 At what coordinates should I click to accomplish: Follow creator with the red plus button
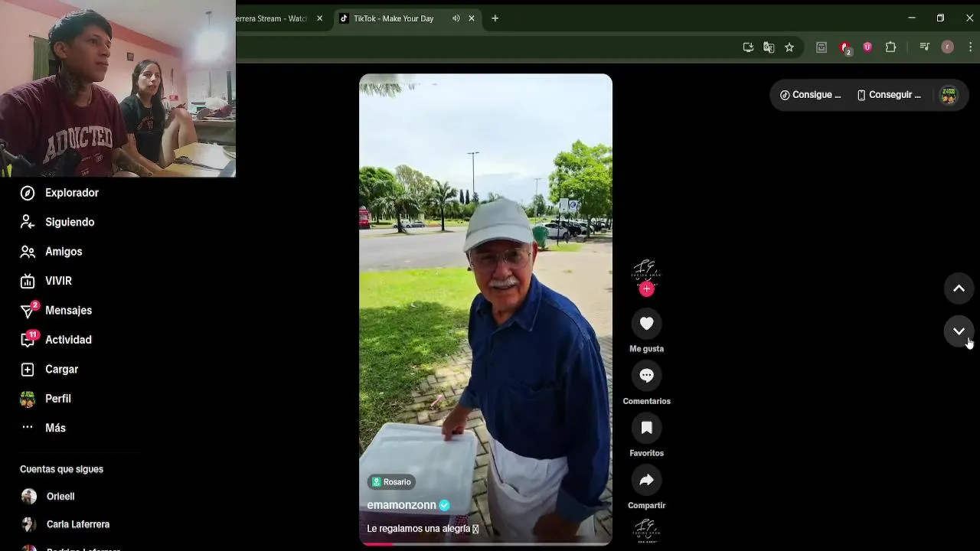[x=646, y=289]
